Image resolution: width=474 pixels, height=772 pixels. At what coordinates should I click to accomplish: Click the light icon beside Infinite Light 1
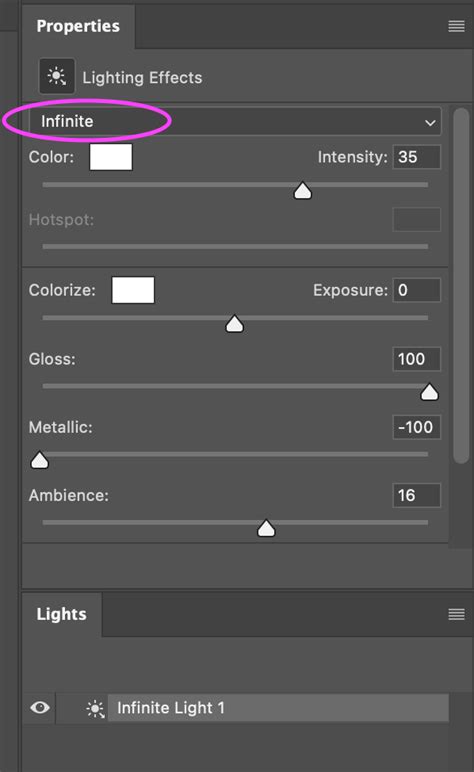(95, 708)
